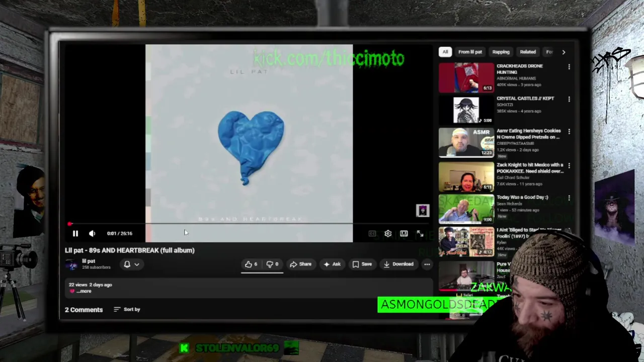Like the video with the thumbs up

coord(251,264)
